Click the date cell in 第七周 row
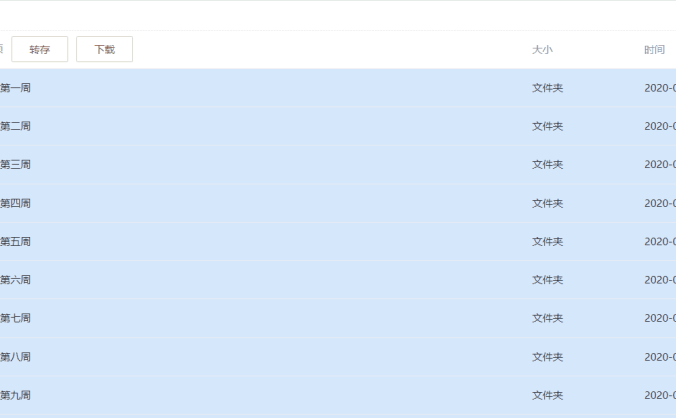This screenshot has height=418, width=676. pos(660,318)
